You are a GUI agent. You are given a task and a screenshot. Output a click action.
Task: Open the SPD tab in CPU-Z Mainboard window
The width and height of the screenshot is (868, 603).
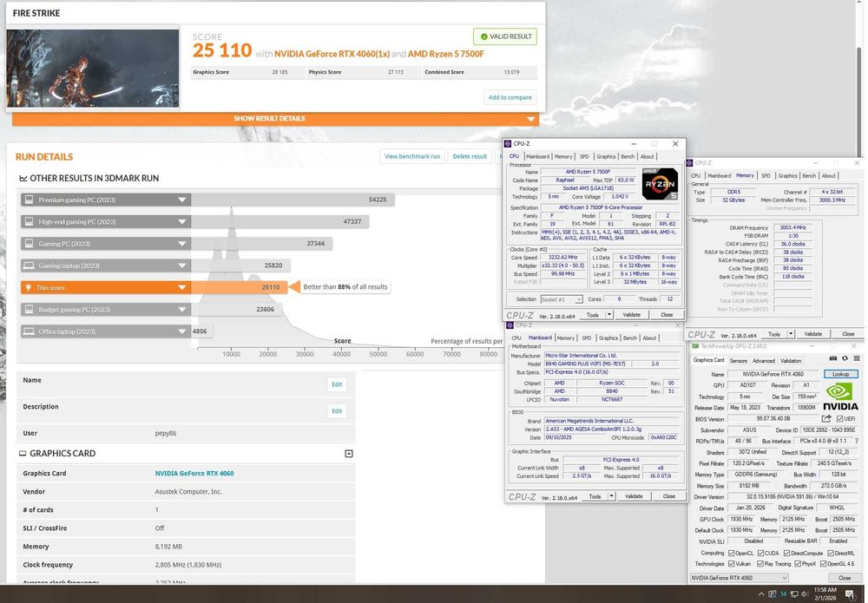[x=586, y=338]
